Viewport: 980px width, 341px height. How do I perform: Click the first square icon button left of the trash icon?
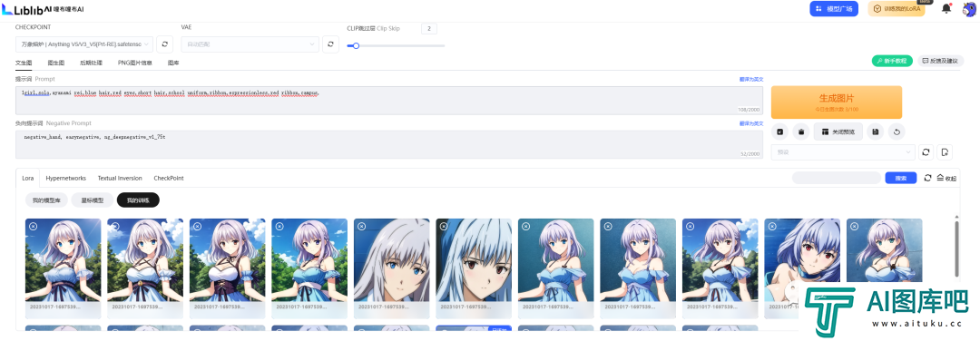(779, 132)
